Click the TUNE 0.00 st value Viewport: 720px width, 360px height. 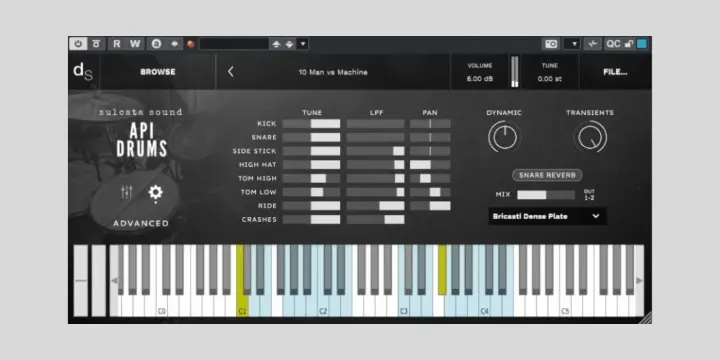pyautogui.click(x=549, y=79)
